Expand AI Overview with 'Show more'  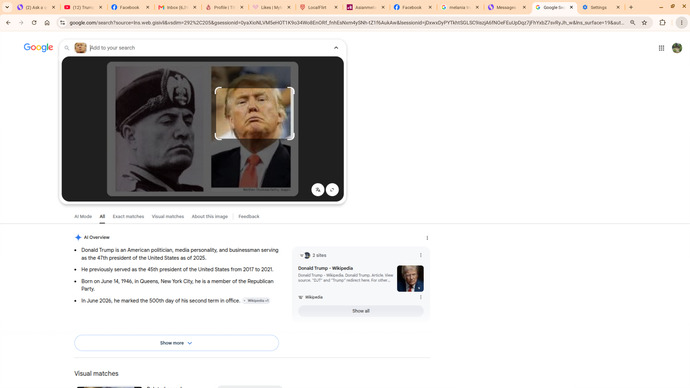[x=176, y=343]
